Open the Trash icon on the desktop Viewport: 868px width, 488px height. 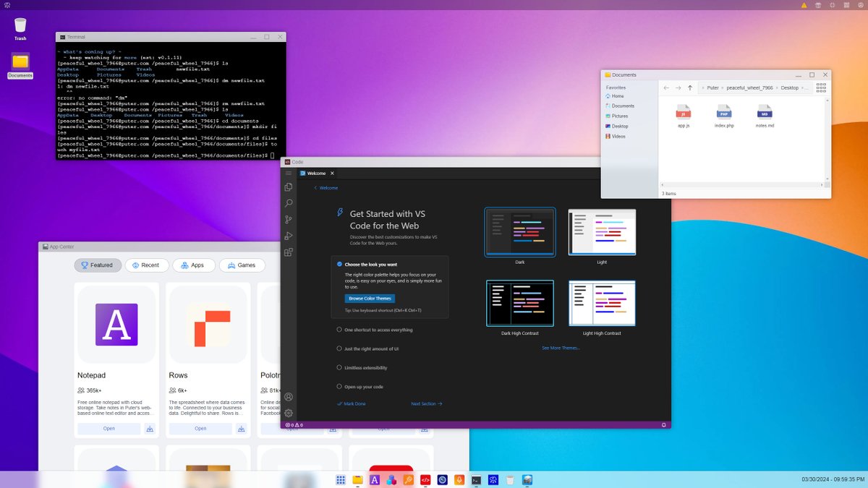click(x=20, y=29)
